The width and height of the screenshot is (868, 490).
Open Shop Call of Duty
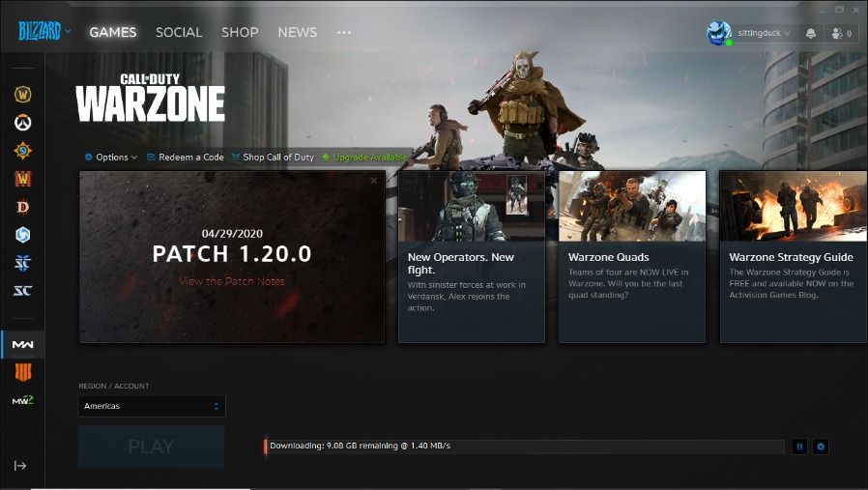coord(273,158)
